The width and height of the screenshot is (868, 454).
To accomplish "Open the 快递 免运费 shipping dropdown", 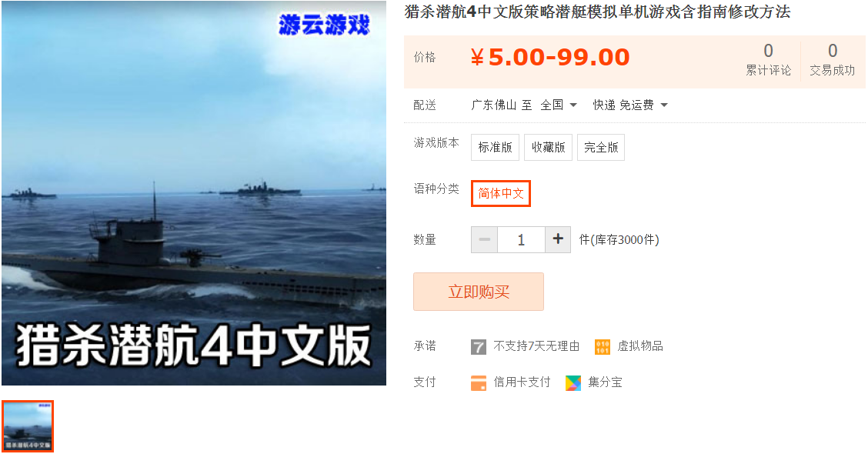I will coord(630,105).
